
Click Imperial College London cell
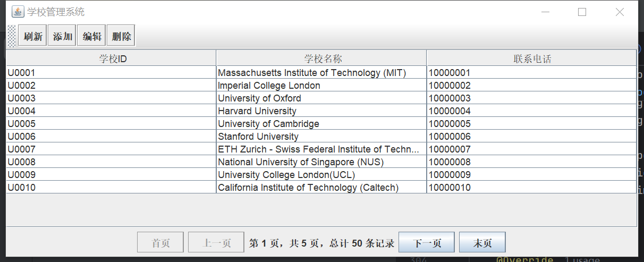[x=321, y=86]
